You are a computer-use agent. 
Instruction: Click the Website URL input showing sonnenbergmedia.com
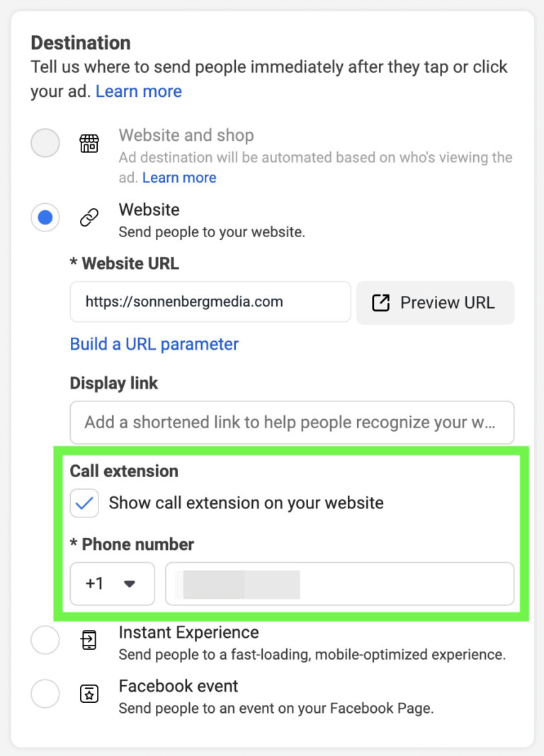pyautogui.click(x=210, y=302)
